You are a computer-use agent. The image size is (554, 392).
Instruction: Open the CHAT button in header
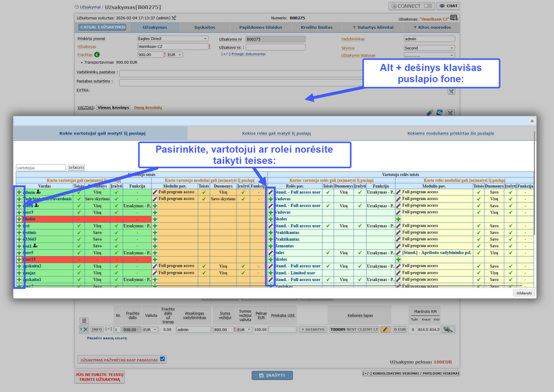(x=448, y=6)
